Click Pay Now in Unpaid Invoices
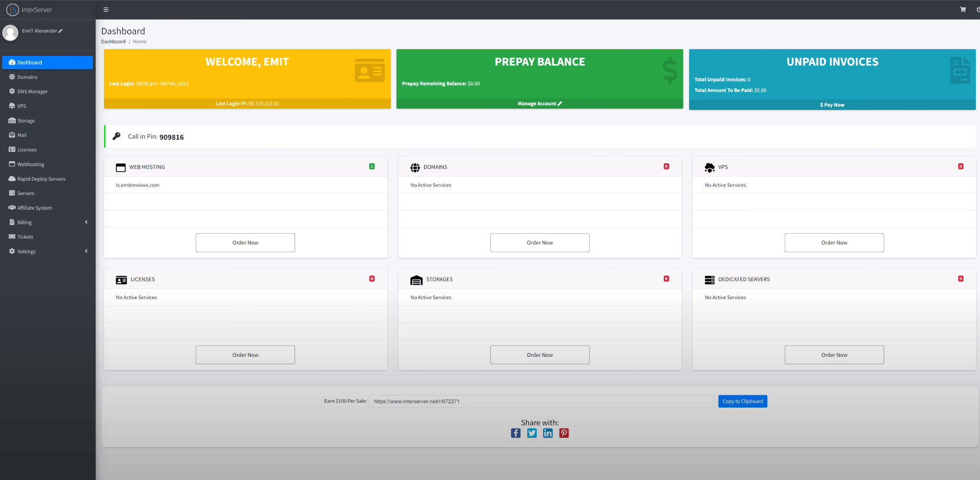Image resolution: width=980 pixels, height=480 pixels. pos(832,105)
